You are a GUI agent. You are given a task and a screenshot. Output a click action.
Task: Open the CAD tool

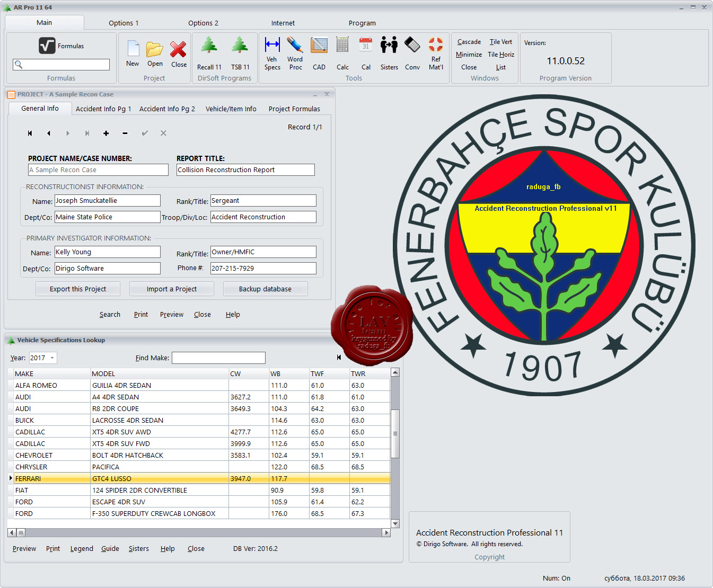319,53
